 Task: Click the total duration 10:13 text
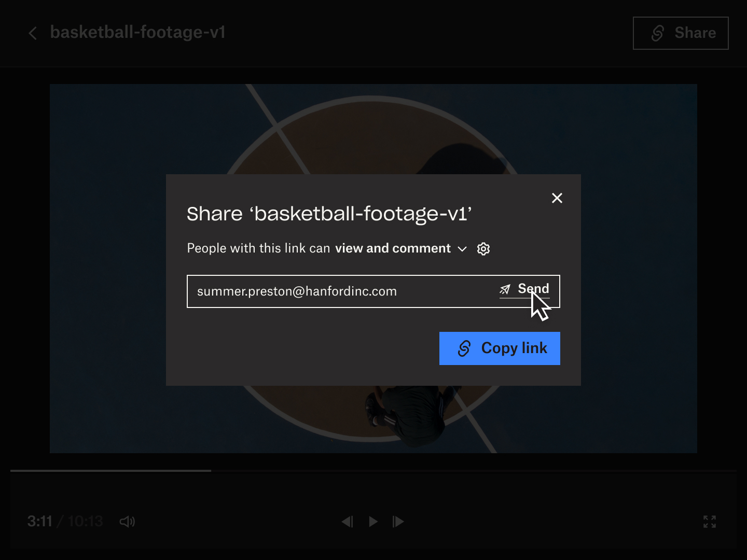(x=86, y=521)
